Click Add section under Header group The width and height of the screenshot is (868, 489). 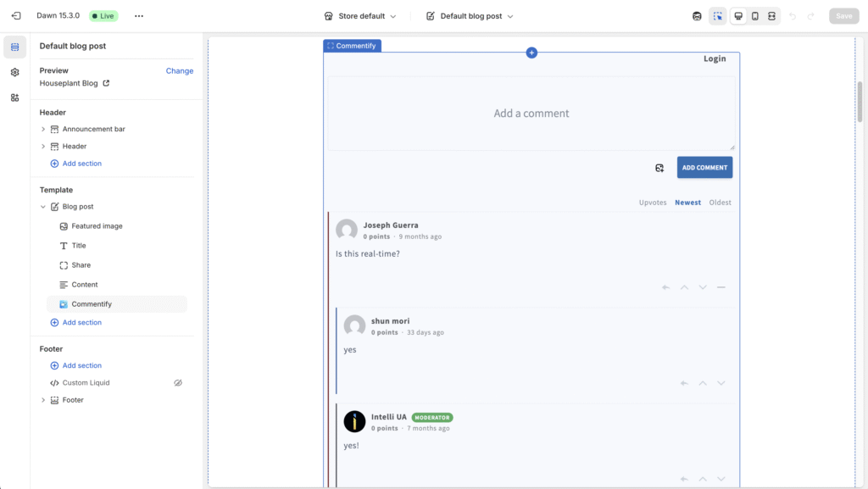76,164
